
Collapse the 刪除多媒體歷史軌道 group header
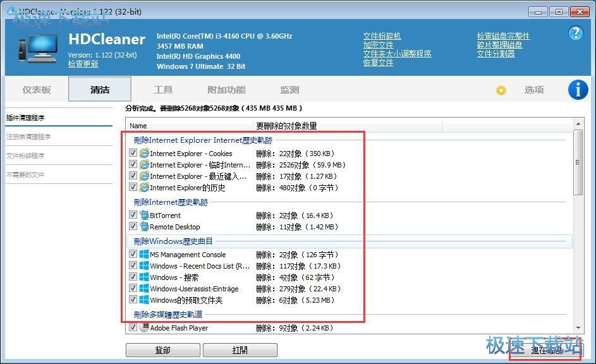tap(168, 315)
